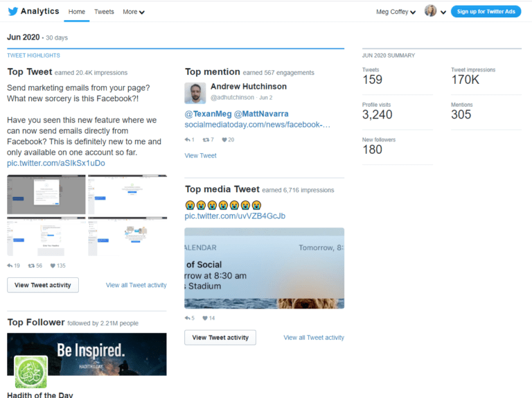The image size is (532, 398).
Task: Click reply icon with 19 replies
Action: coord(10,266)
